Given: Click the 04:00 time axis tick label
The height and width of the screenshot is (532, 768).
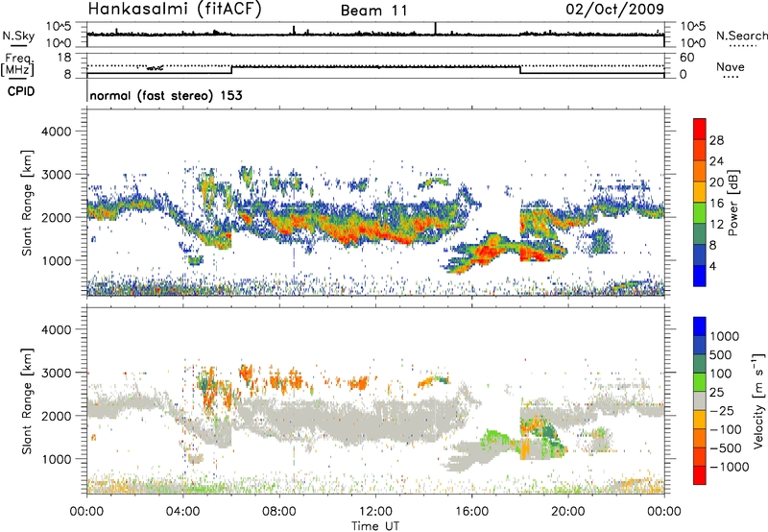Looking at the screenshot, I should tap(183, 512).
